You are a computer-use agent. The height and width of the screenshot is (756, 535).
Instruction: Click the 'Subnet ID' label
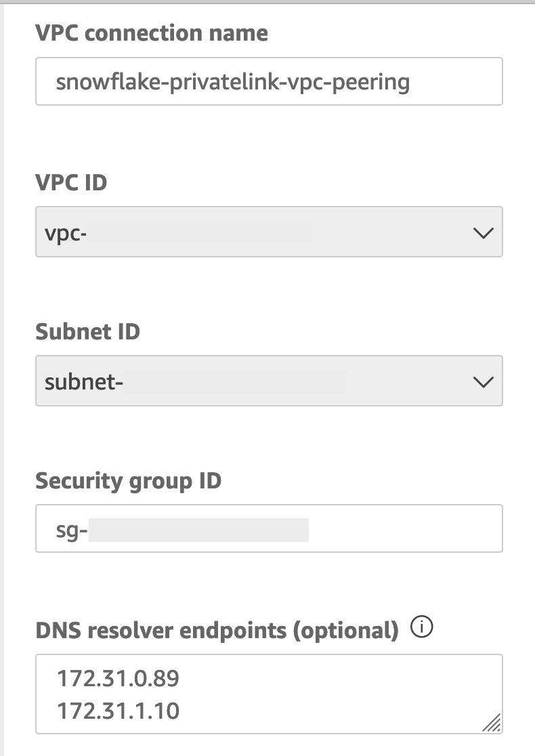(87, 332)
